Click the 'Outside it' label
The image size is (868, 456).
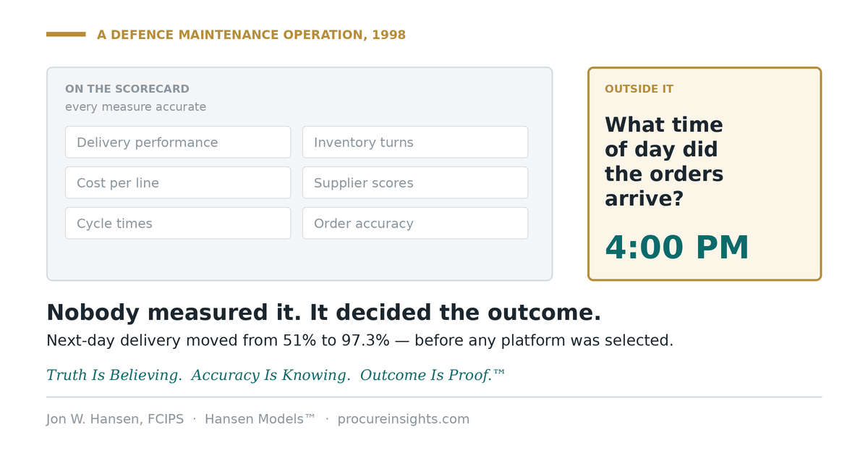tap(639, 89)
